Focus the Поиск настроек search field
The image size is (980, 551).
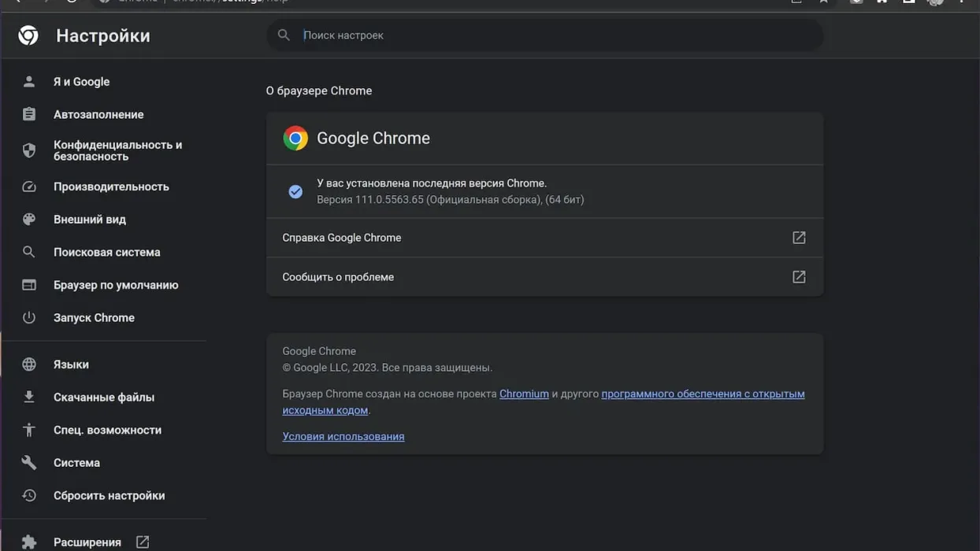point(544,35)
